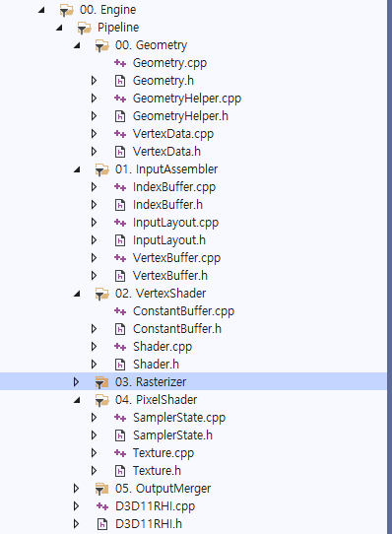The height and width of the screenshot is (534, 392).
Task: Click the D3D11RHI.cpp file icon
Action: click(x=102, y=506)
